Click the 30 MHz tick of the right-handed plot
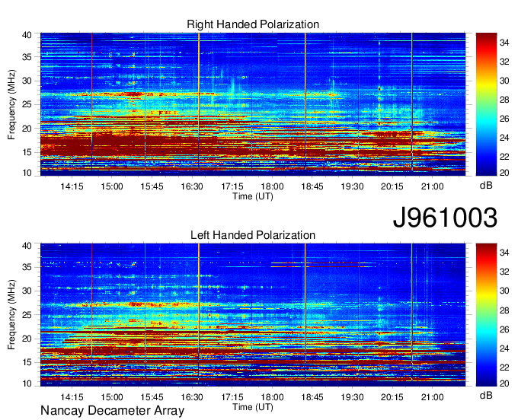The width and height of the screenshot is (518, 420). point(27,81)
